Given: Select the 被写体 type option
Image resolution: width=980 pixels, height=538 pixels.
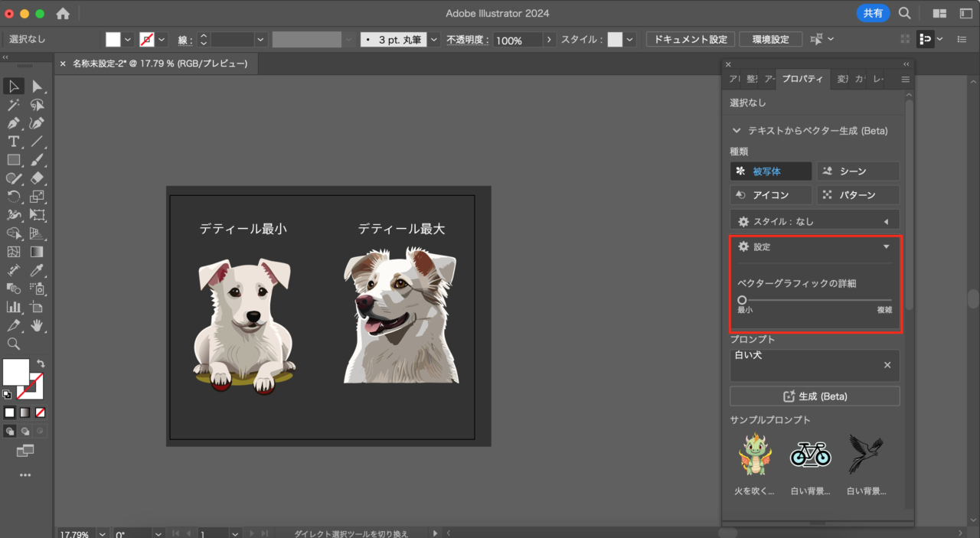Looking at the screenshot, I should (770, 171).
